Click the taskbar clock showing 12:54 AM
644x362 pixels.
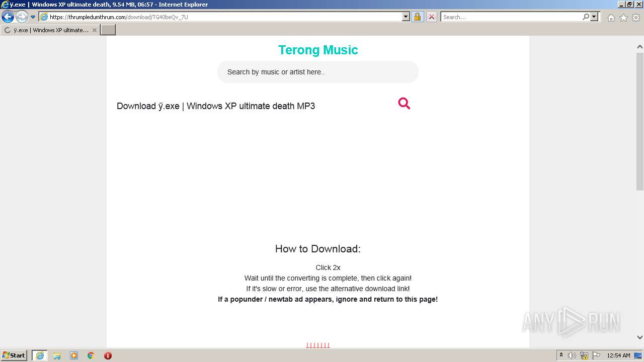[618, 355]
